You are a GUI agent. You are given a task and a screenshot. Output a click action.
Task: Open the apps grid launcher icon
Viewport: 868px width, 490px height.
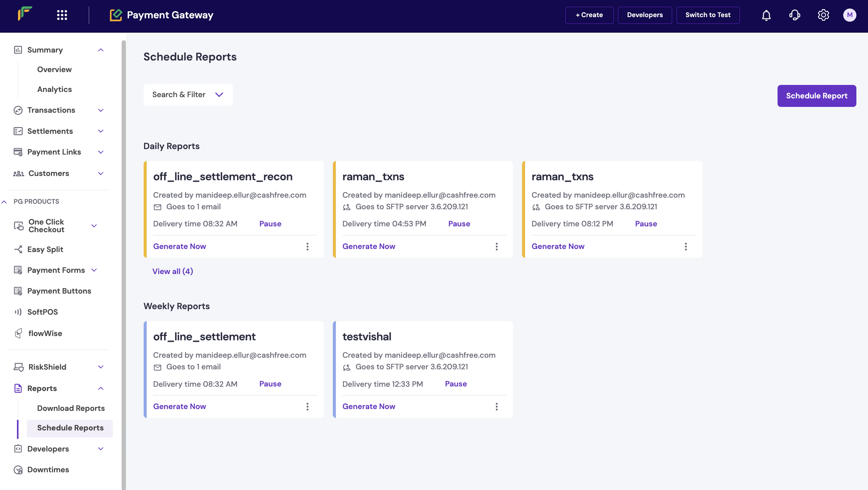62,15
